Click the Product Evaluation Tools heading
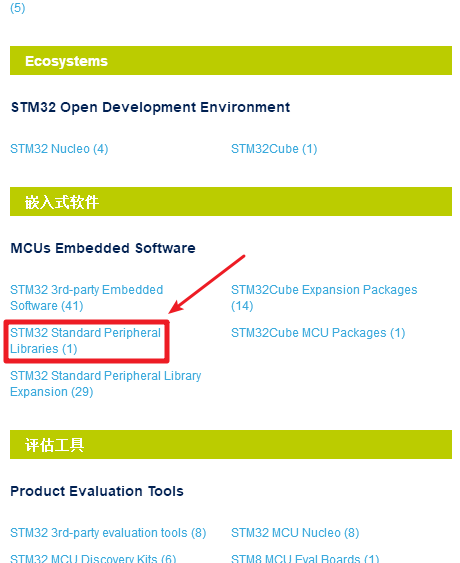This screenshot has height=563, width=460. 97,491
